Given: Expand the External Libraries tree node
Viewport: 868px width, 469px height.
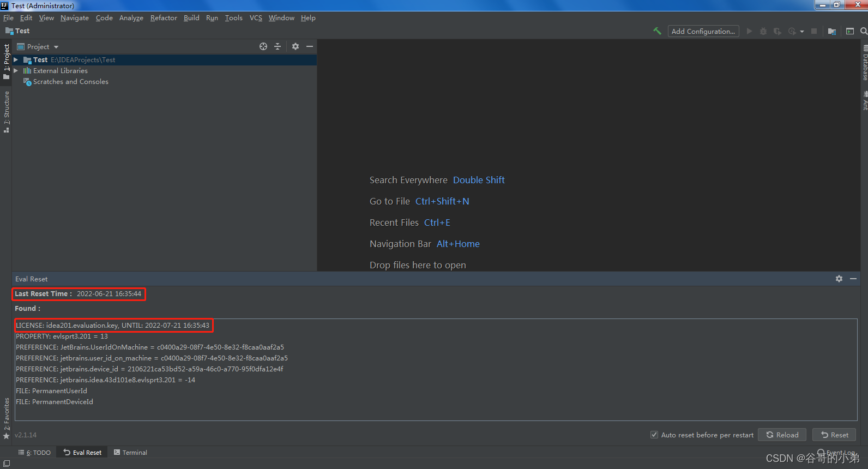Looking at the screenshot, I should tap(16, 71).
